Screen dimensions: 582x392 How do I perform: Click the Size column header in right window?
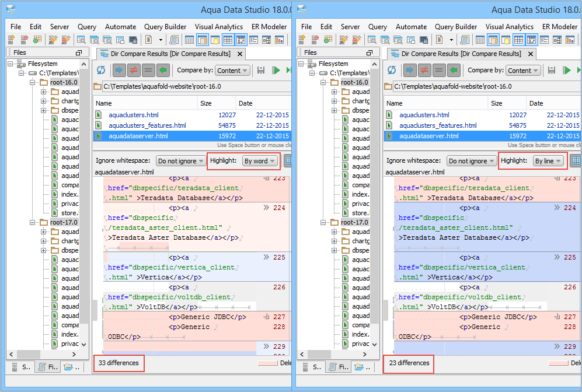pyautogui.click(x=496, y=103)
